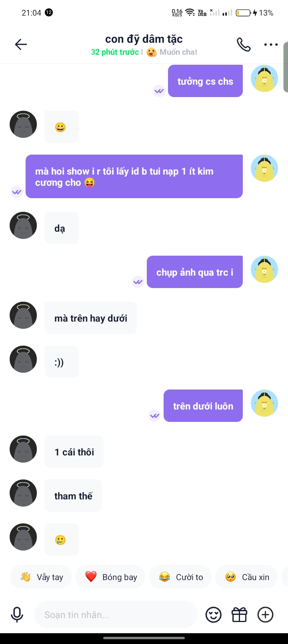
Task: Open the dark avatar beside 'dạ' message
Action: (23, 225)
